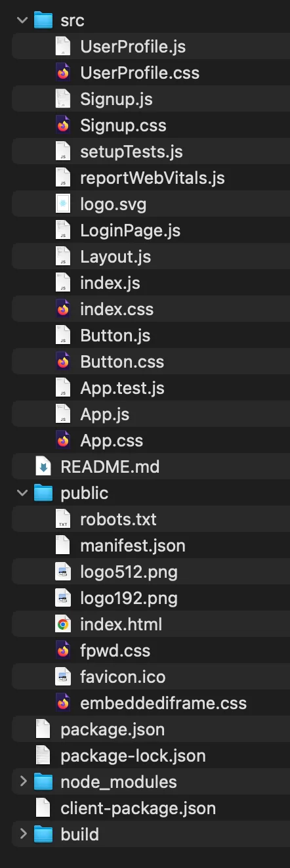The image size is (290, 868).
Task: Click the robots.txt text file icon
Action: pyautogui.click(x=63, y=519)
